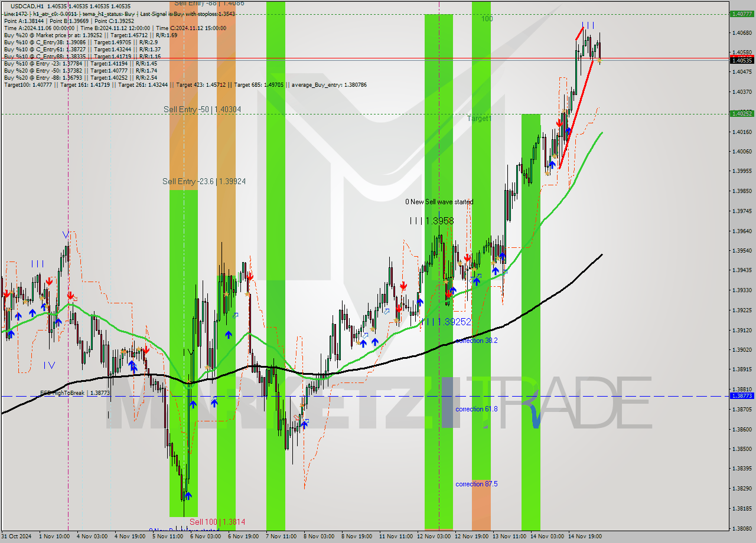Click the 'Buy %10 @ C_Entry61' line
This screenshot has width=756, height=543.
pyautogui.click(x=82, y=49)
